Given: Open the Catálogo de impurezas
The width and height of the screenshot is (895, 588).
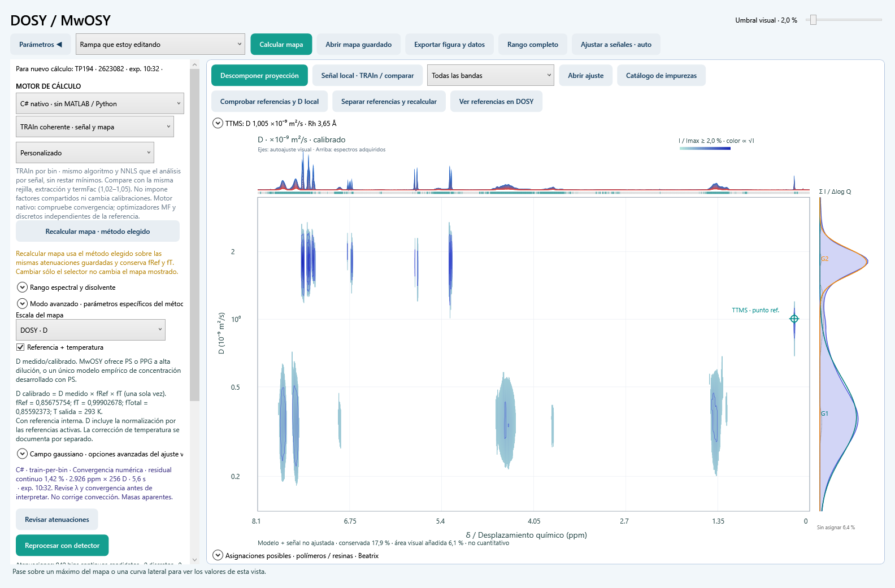Looking at the screenshot, I should coord(661,75).
